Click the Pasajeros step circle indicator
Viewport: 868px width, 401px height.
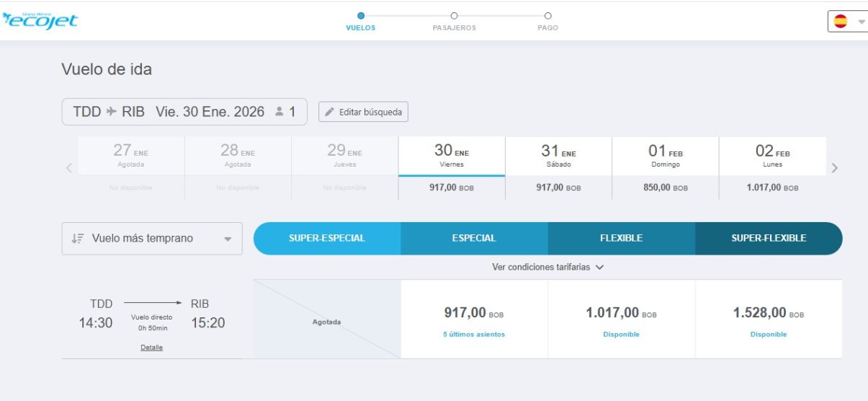pos(454,15)
